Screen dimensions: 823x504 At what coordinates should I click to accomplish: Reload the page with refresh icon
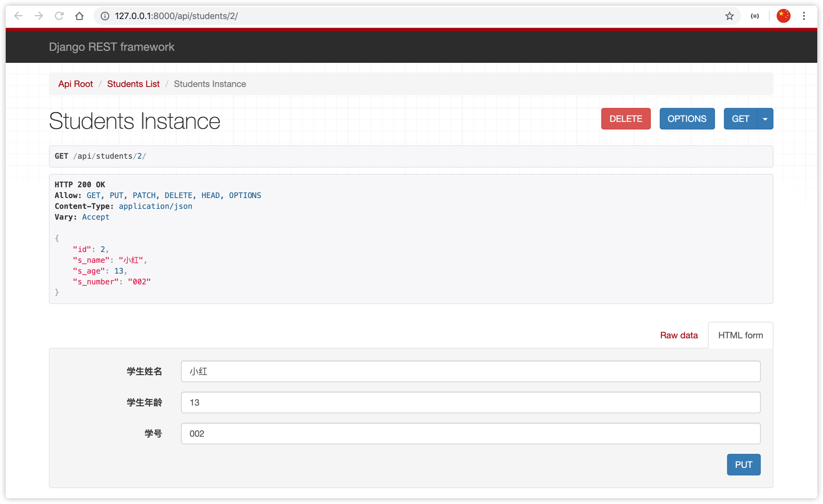coord(59,16)
